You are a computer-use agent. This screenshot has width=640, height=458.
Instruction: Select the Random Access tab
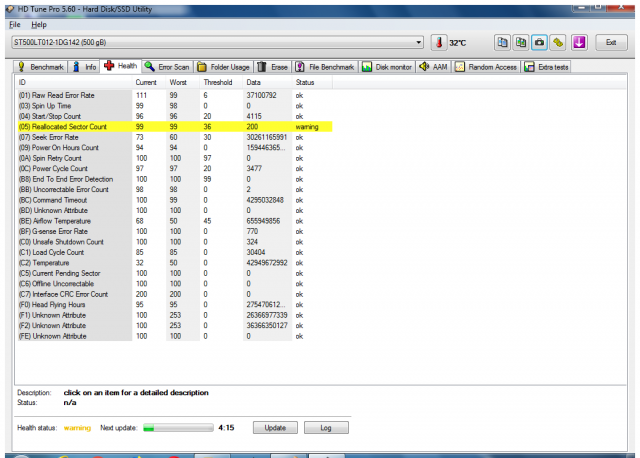487,66
